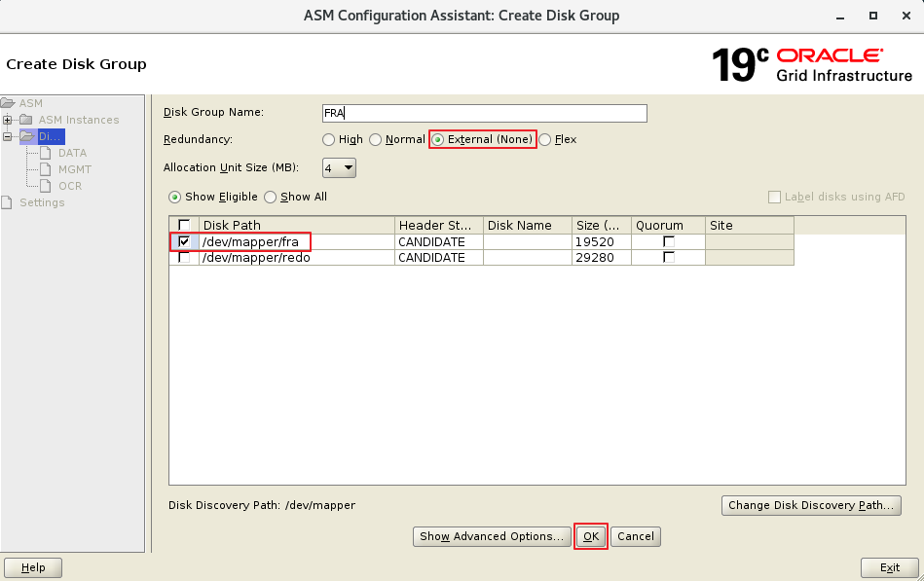This screenshot has height=581, width=924.
Task: Select the High redundancy radio button
Action: (x=328, y=140)
